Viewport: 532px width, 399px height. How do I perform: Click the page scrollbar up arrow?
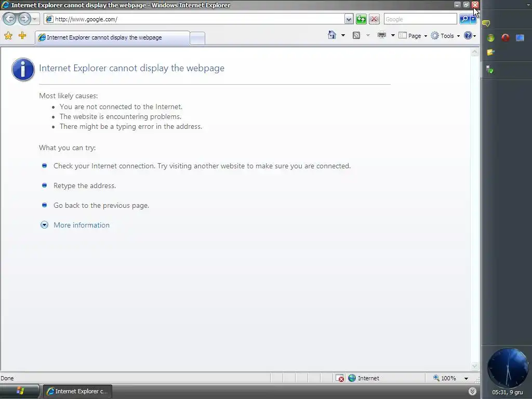pos(475,52)
